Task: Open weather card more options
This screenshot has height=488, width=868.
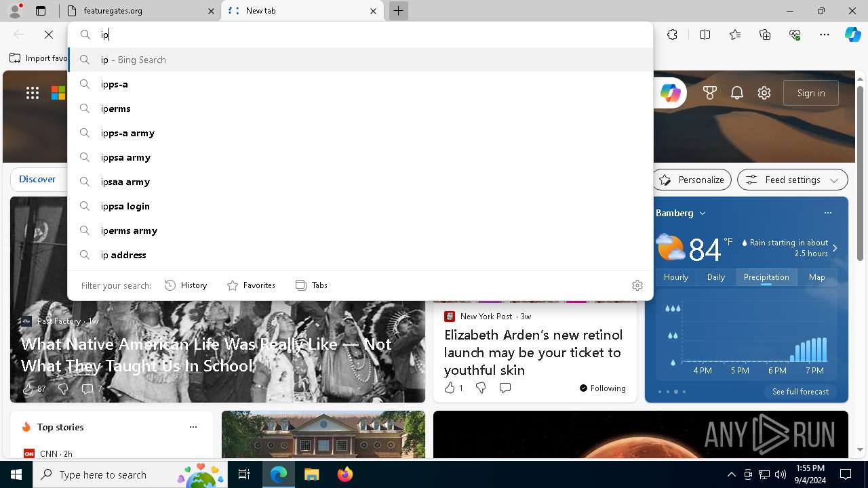Action: click(827, 213)
